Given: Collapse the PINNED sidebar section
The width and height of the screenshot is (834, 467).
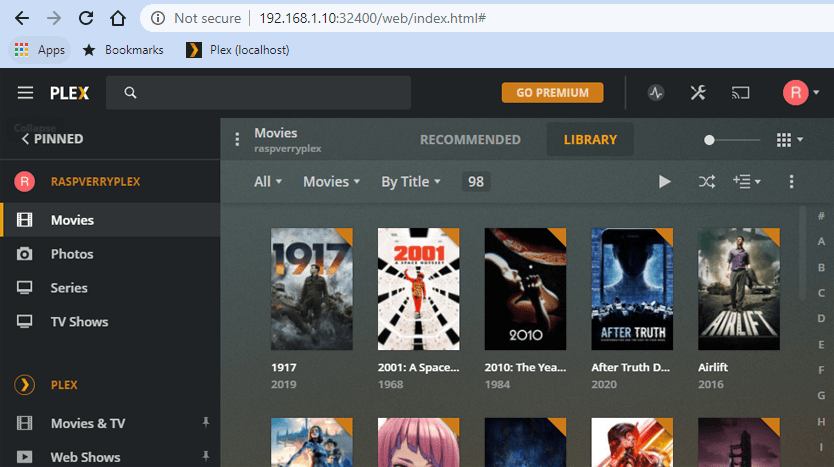Looking at the screenshot, I should click(52, 139).
